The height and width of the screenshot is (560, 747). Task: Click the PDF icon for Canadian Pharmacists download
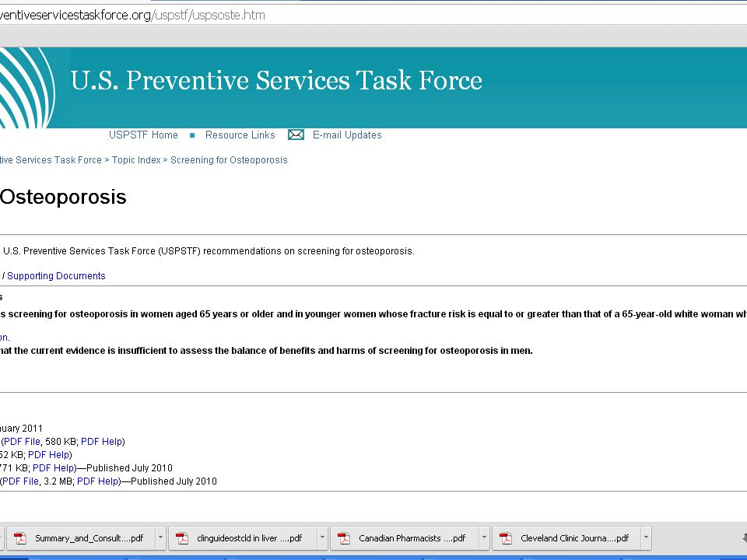[x=344, y=538]
